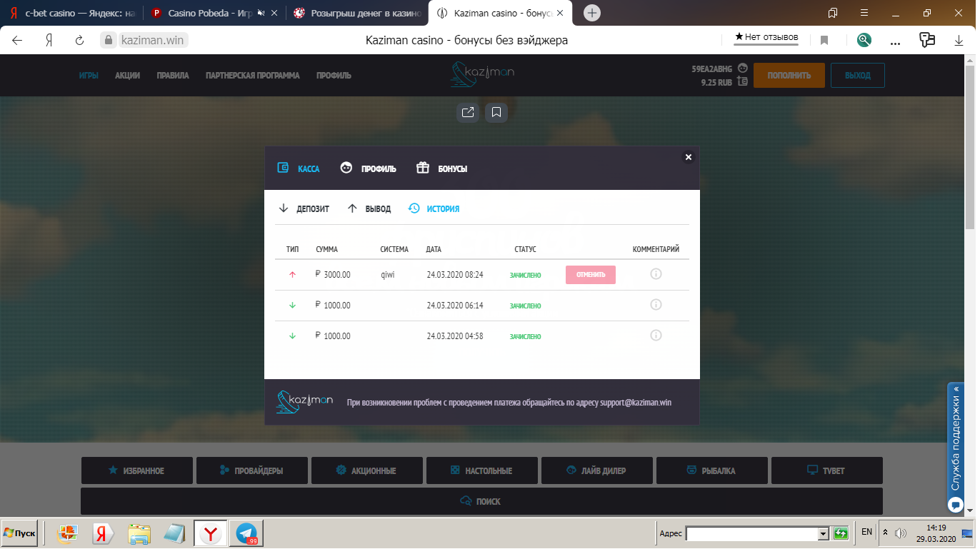
Task: Click the Пополнить deposit button
Action: 789,75
